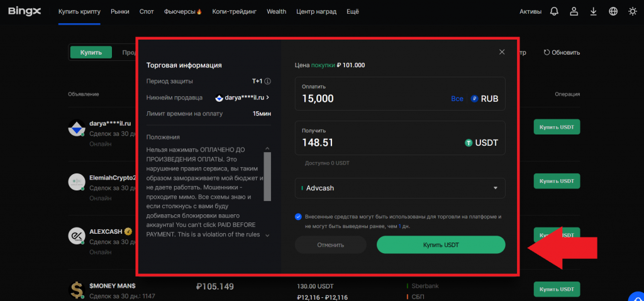Viewport: 644px width, 301px height.
Task: Open the Wealth menu
Action: (x=277, y=11)
